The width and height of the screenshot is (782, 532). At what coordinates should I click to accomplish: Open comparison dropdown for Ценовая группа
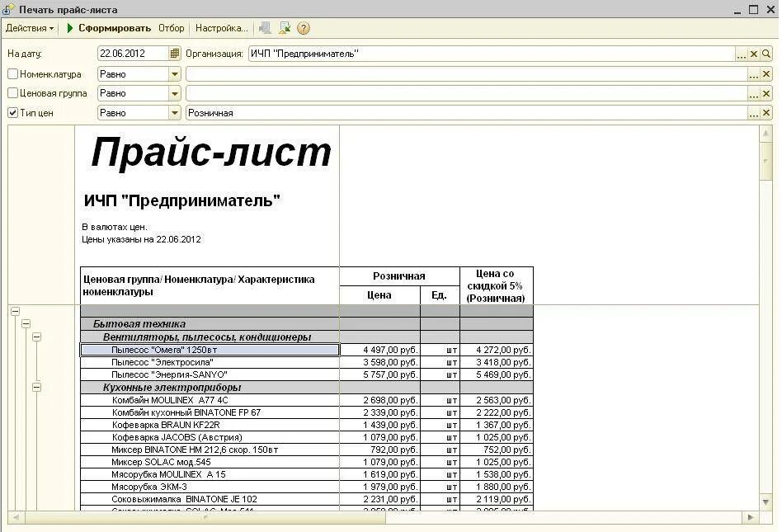[174, 93]
